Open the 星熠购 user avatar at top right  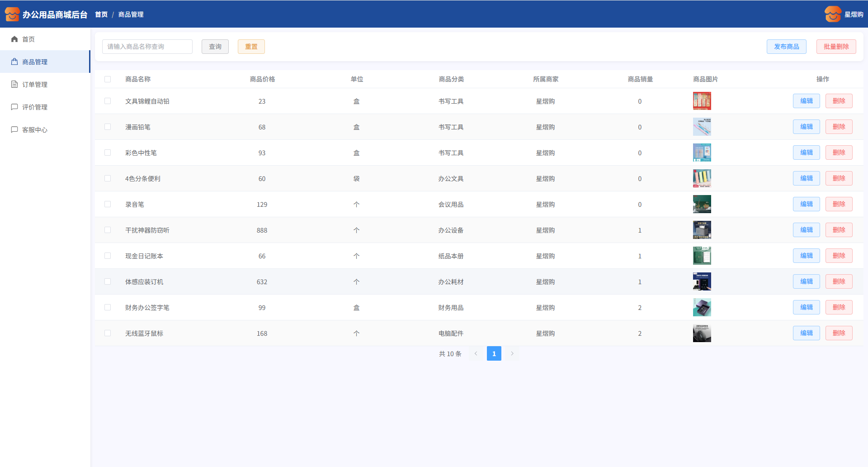tap(833, 14)
